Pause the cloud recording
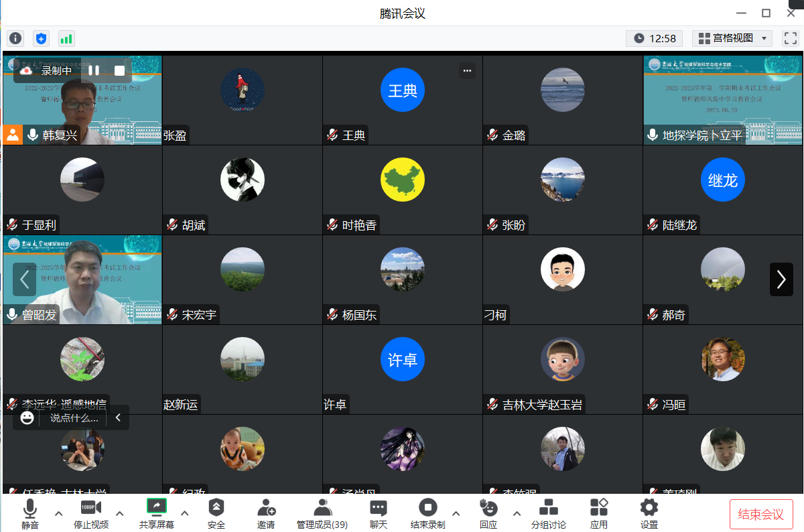This screenshot has width=804, height=532. (94, 70)
